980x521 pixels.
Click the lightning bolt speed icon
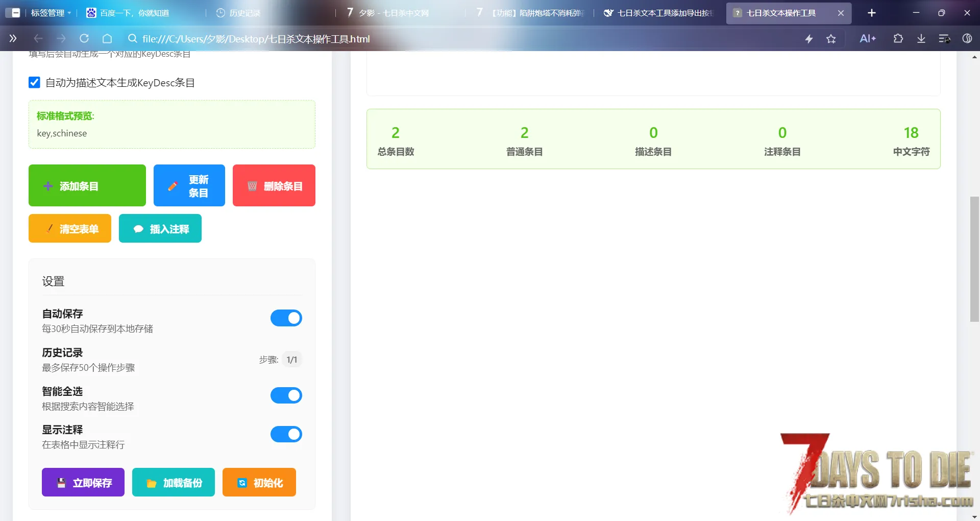pyautogui.click(x=809, y=39)
